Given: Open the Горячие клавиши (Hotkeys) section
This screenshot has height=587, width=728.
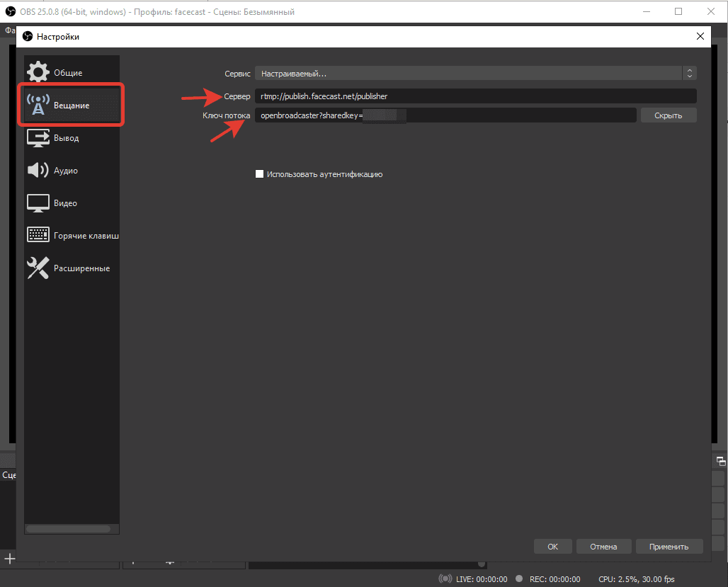Looking at the screenshot, I should [x=72, y=236].
